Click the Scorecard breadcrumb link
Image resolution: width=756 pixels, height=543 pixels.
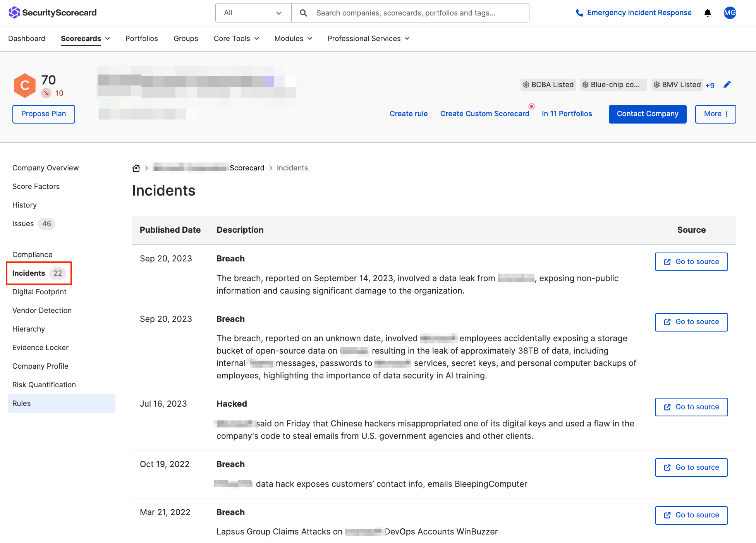pos(247,168)
